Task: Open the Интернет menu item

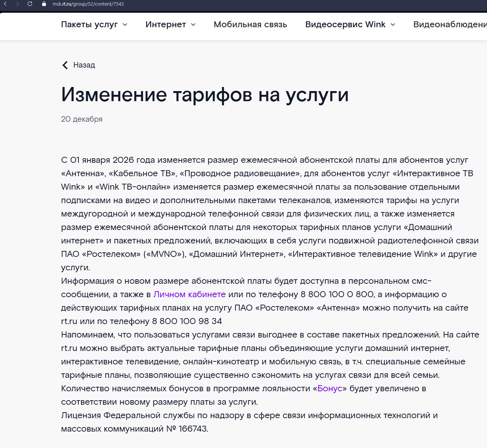Action: pyautogui.click(x=165, y=25)
